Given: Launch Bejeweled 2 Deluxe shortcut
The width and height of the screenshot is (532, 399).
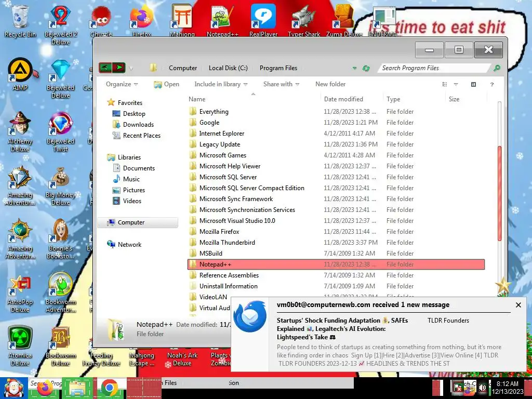Looking at the screenshot, I should click(60, 24).
